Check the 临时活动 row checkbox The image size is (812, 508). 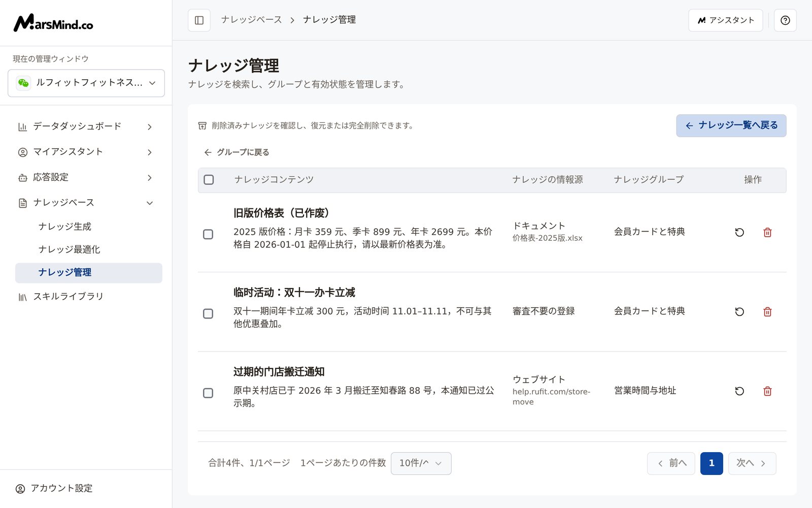(208, 313)
